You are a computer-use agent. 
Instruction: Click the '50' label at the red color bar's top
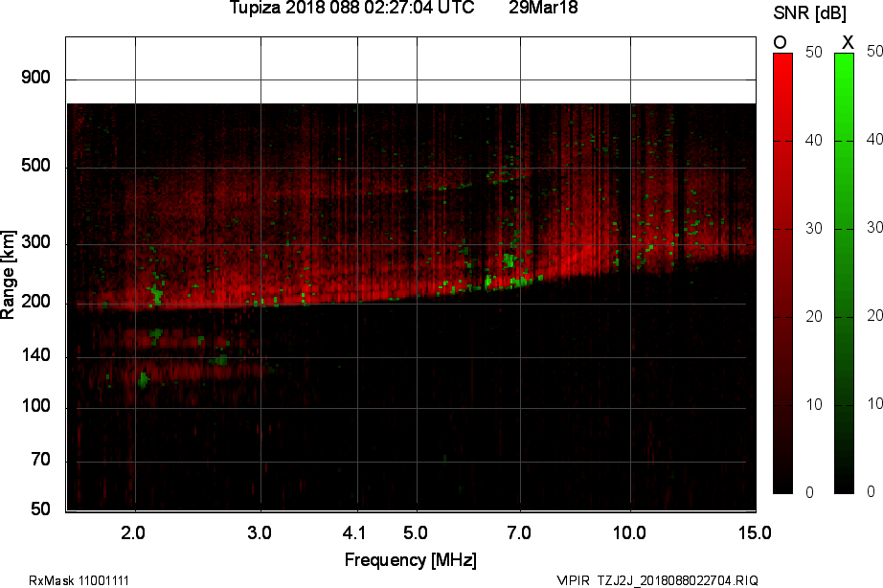coord(814,53)
